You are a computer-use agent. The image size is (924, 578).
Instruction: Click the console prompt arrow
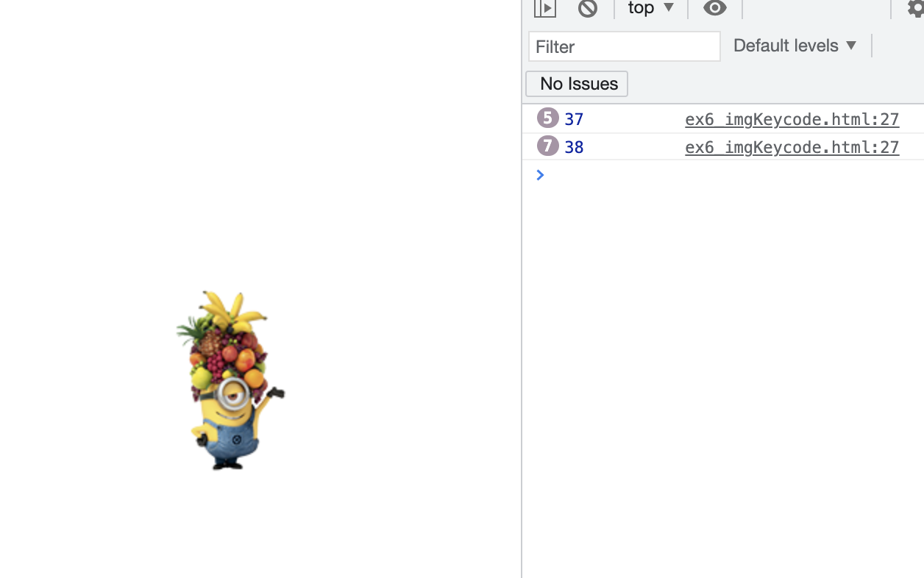[541, 175]
